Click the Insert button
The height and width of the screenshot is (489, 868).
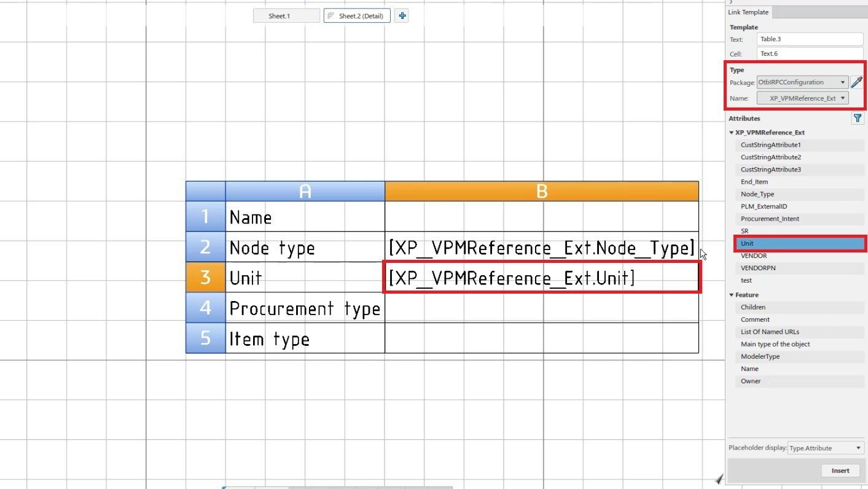click(840, 470)
